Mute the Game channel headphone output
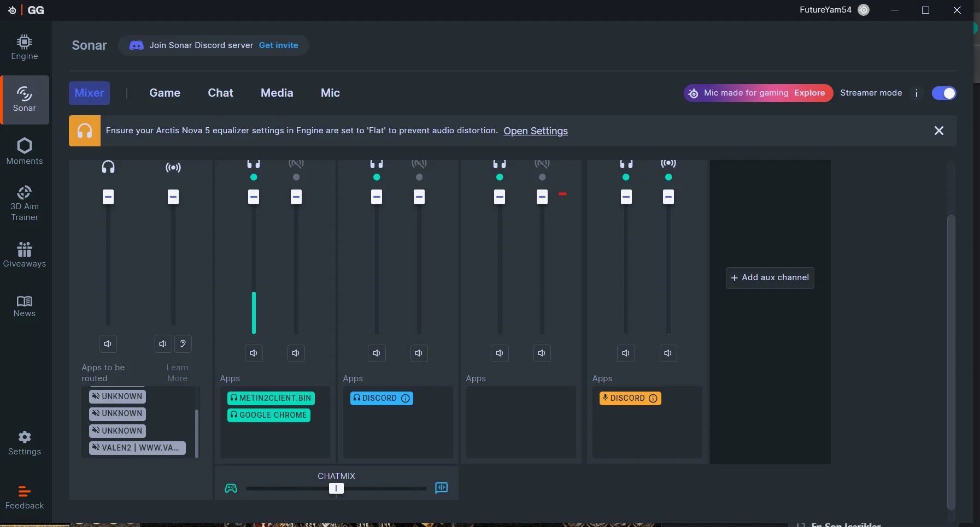The width and height of the screenshot is (980, 527). coord(254,353)
